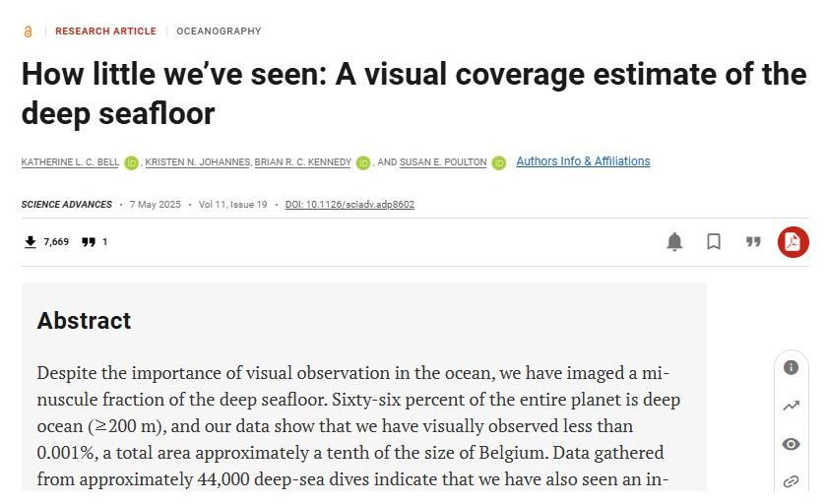Viewport: 825px width, 504px height.
Task: Open share options using the chain-link icon
Action: pyautogui.click(x=791, y=481)
